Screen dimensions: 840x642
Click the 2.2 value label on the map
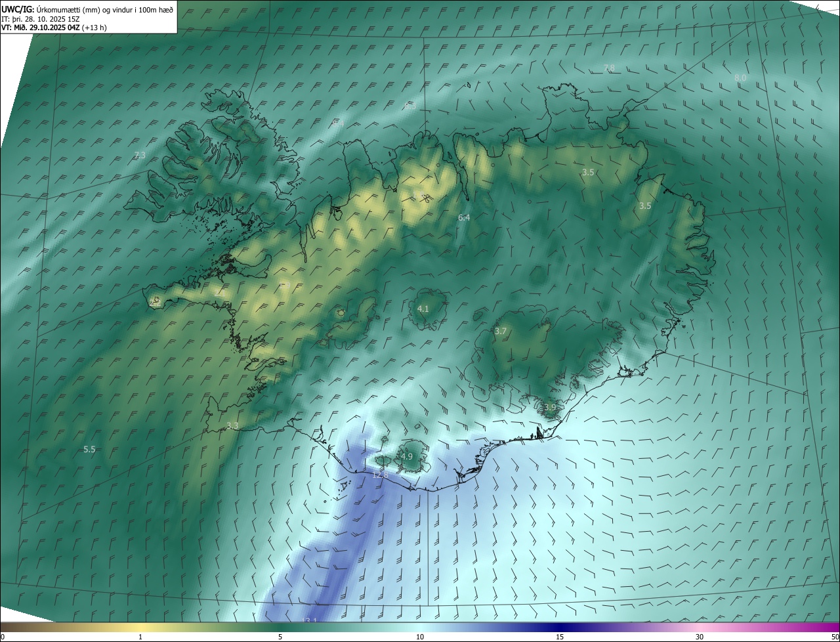tap(155, 303)
